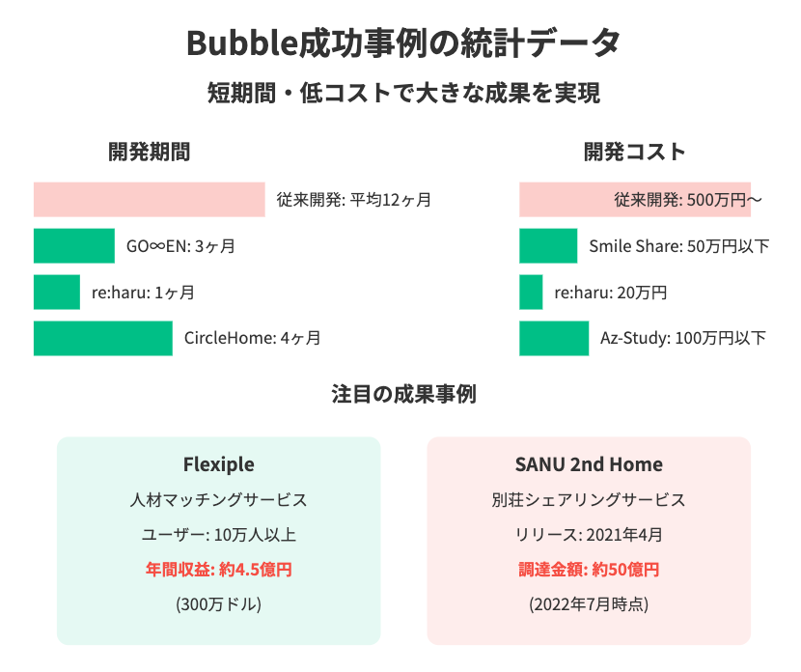Click the title Bubble成功事例の統計データ
Screen dimensions: 801x672
pyautogui.click(x=403, y=42)
